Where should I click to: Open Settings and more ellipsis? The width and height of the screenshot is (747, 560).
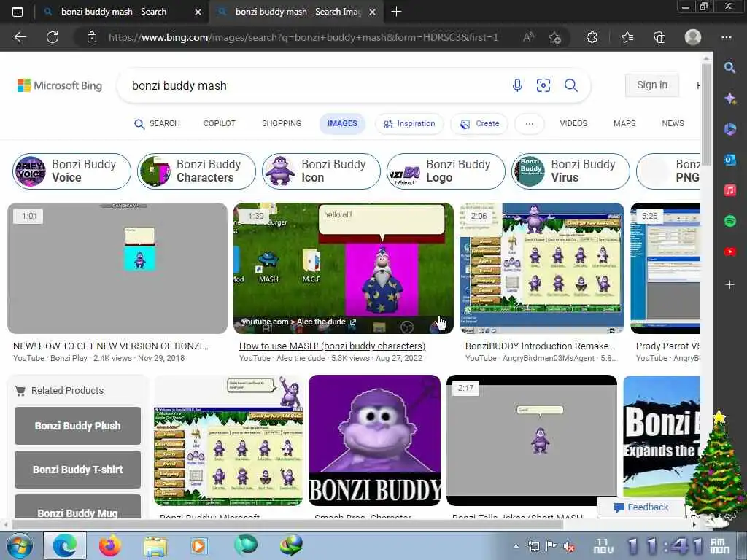pos(727,37)
